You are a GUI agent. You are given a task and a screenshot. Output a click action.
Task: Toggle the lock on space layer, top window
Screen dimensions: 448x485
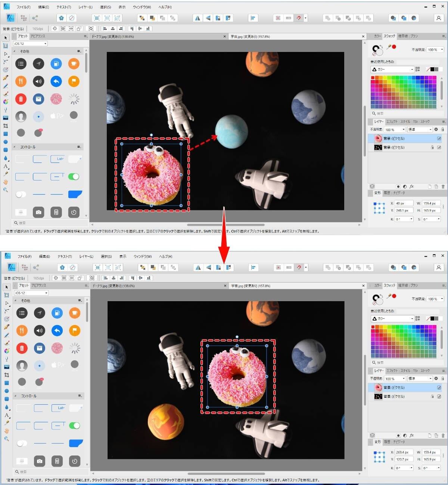tap(432, 148)
